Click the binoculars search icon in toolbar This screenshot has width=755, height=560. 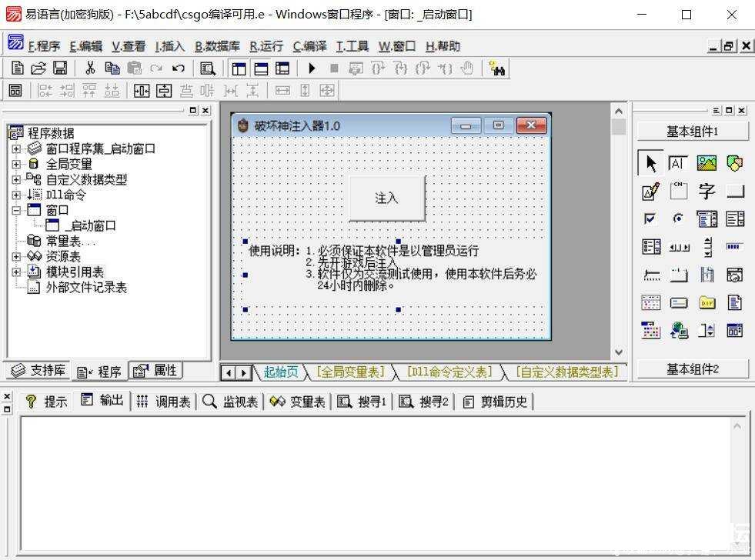click(497, 68)
